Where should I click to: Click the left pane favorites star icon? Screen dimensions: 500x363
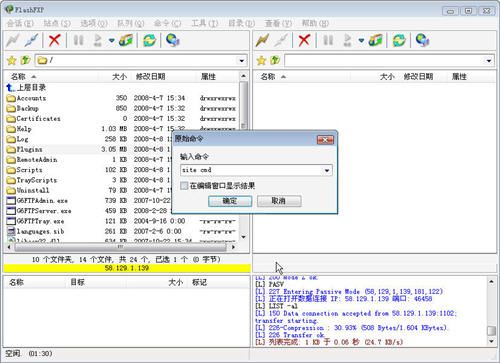(12, 60)
